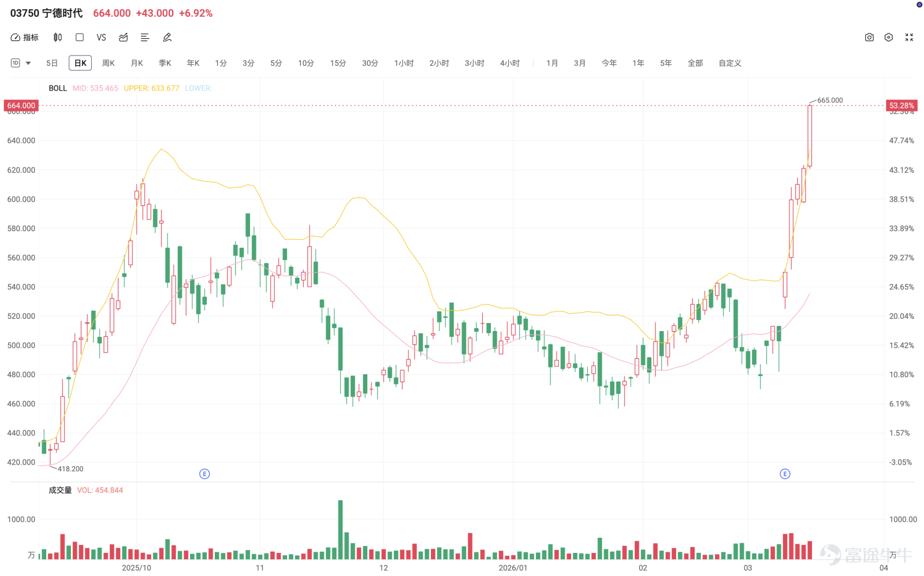Select the 1小时 interval

(x=404, y=63)
